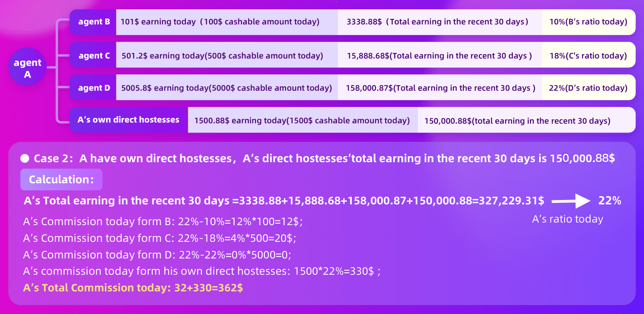The width and height of the screenshot is (644, 314).
Task: Select the agent D label
Action: (x=94, y=88)
